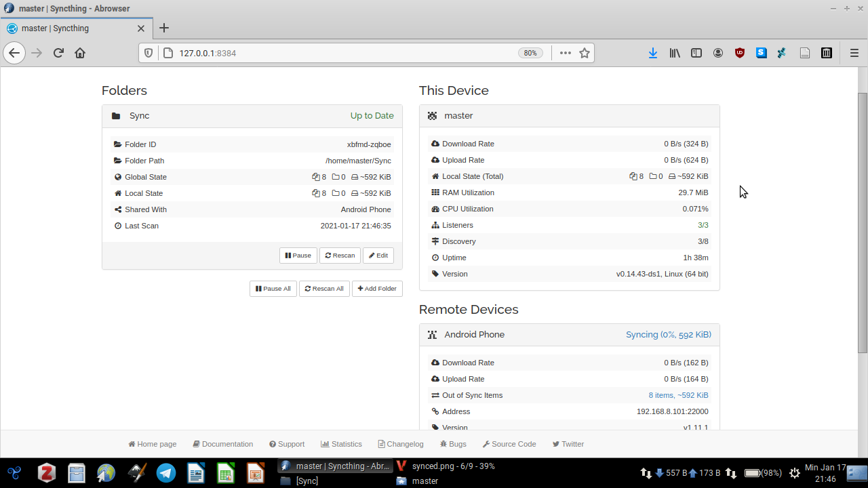The height and width of the screenshot is (488, 868).
Task: Open the browser home page icon
Action: 80,53
